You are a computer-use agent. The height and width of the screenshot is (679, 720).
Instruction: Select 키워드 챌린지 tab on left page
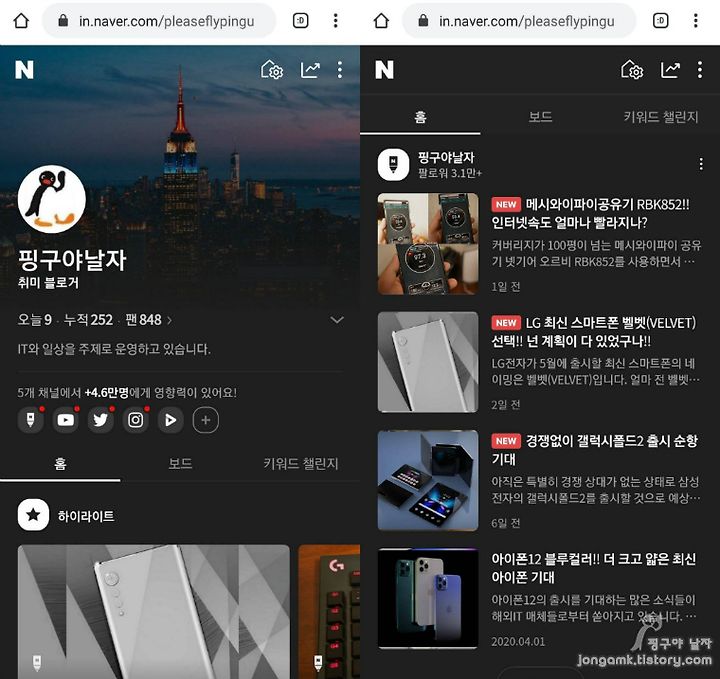click(x=301, y=464)
